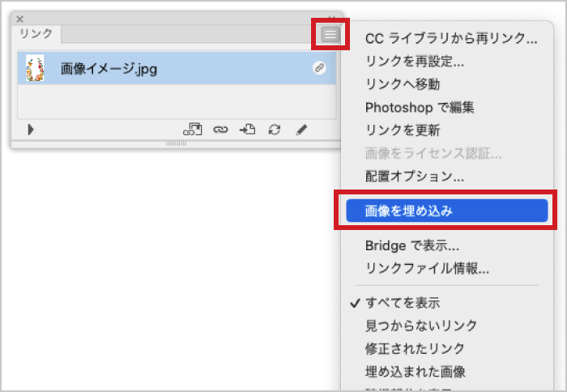This screenshot has height=392, width=567.
Task: Click the Update Link refresh icon
Action: (275, 130)
